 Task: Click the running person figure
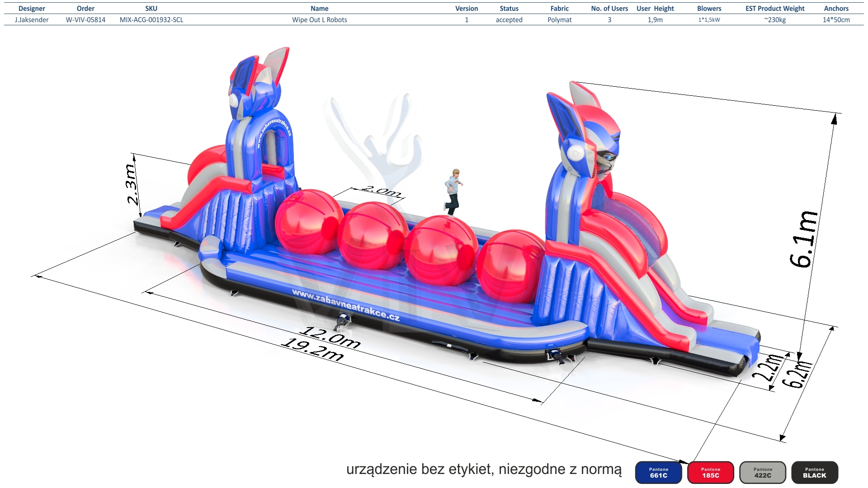pos(453,192)
